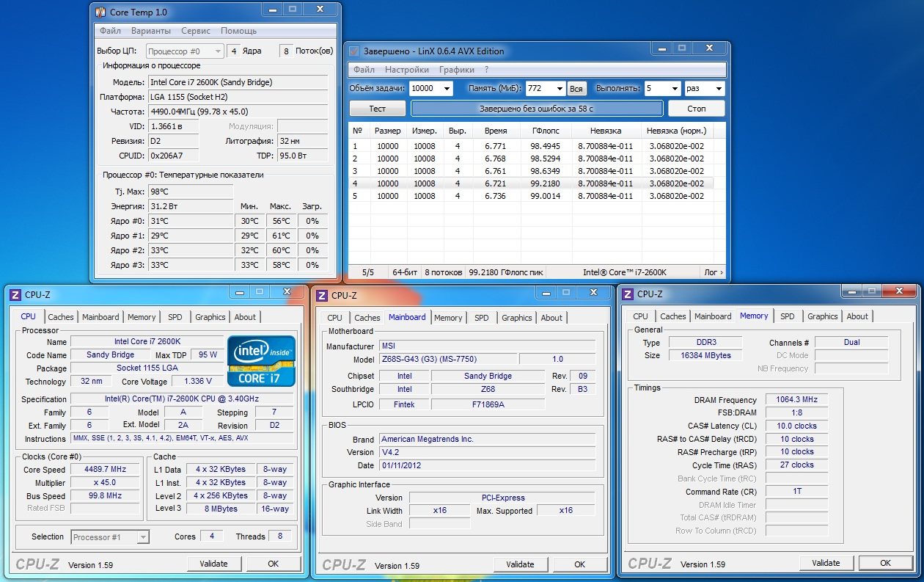This screenshot has width=924, height=582.
Task: Open the memory (МиБ) dropdown showing 772
Action: 559,89
